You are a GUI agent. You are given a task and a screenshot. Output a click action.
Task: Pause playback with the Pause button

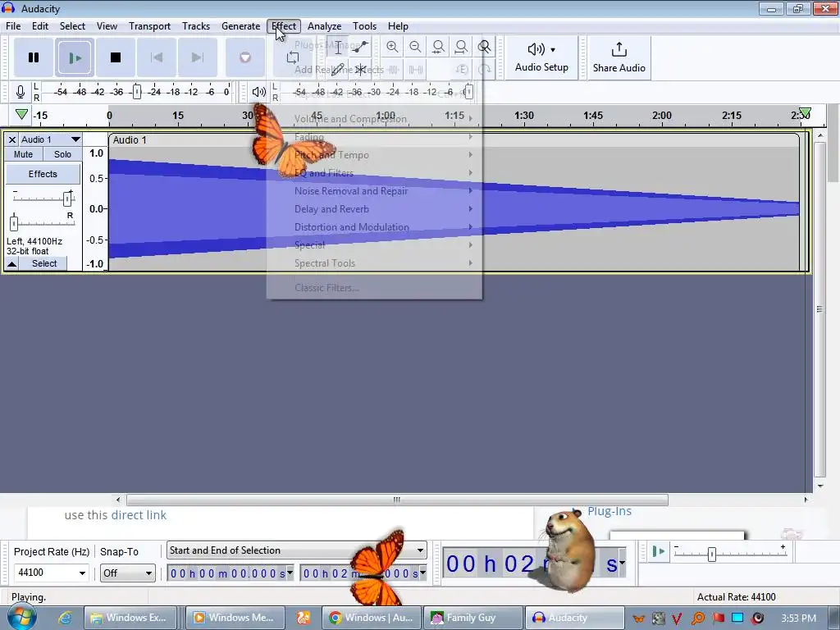[33, 57]
